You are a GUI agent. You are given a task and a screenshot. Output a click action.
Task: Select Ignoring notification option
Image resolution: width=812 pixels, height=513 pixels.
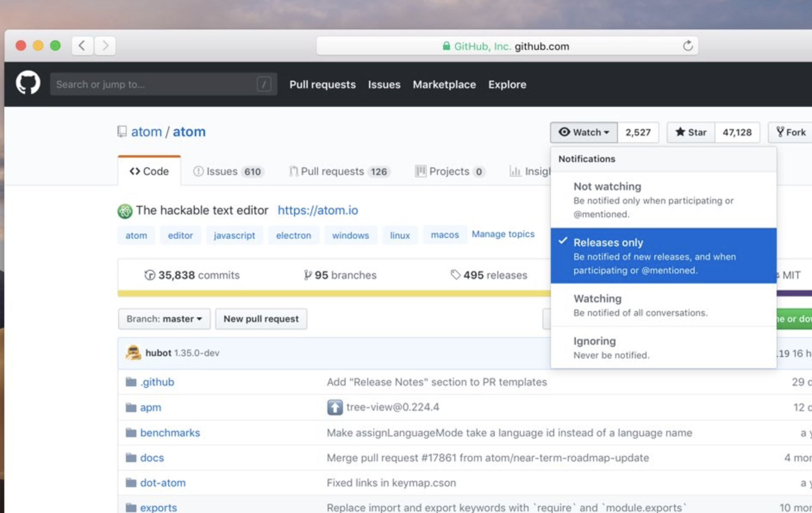663,347
